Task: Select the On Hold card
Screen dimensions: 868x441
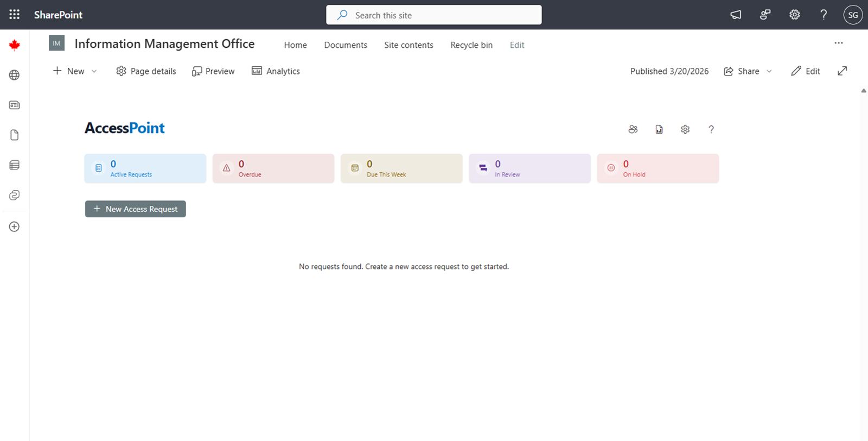Action: click(658, 168)
